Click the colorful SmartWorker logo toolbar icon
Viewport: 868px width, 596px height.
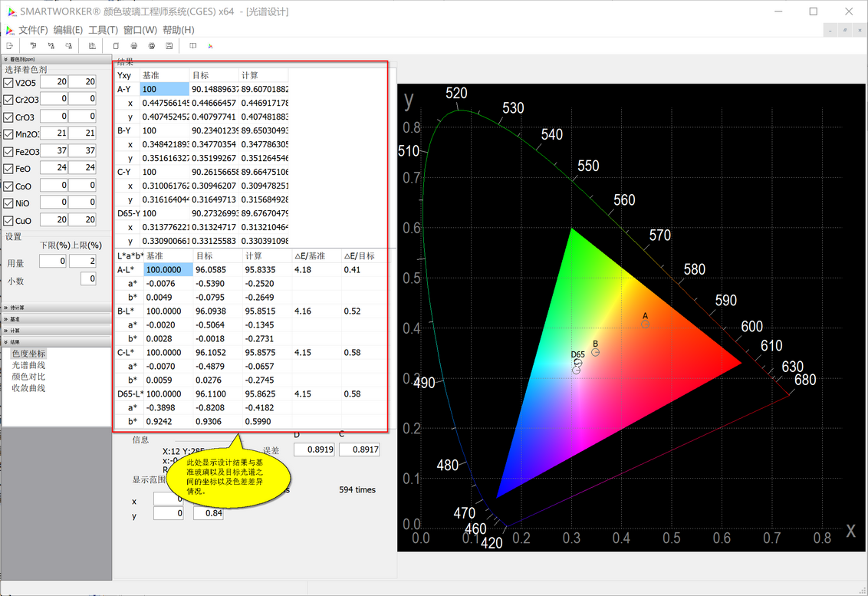(210, 46)
